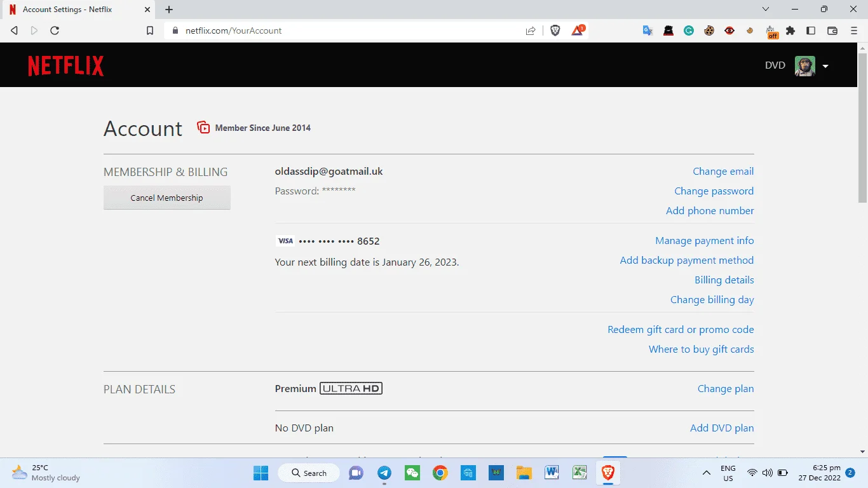The width and height of the screenshot is (868, 488).
Task: Expand the profile dropdown arrow next to avatar
Action: click(825, 66)
